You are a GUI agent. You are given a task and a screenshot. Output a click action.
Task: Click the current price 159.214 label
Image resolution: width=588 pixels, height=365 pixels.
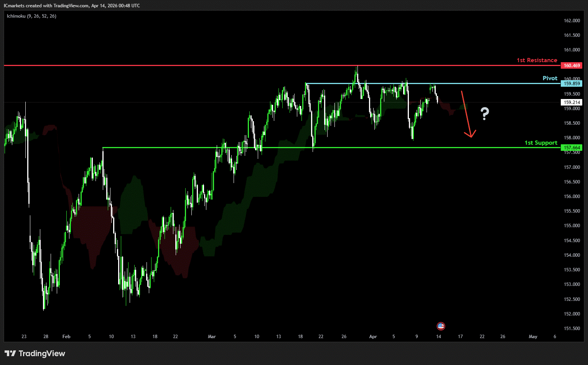[571, 102]
